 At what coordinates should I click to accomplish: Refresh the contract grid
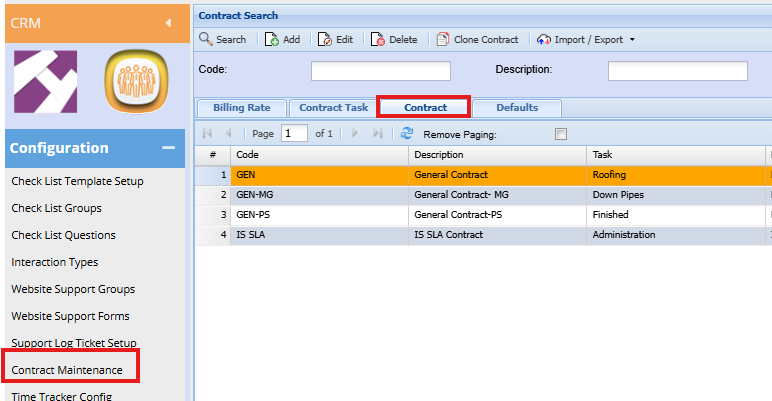407,133
